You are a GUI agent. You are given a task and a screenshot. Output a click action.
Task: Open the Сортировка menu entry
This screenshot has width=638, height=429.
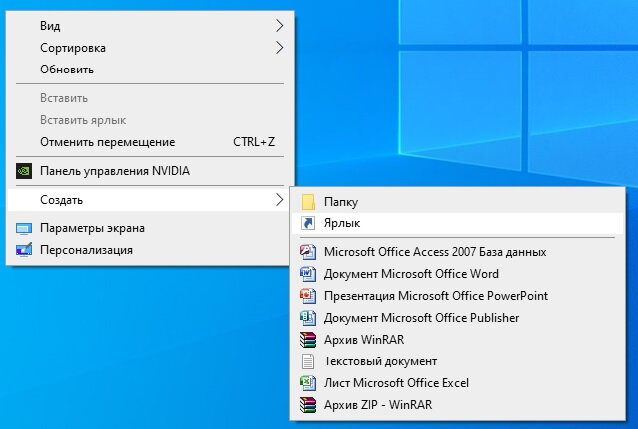[150, 48]
